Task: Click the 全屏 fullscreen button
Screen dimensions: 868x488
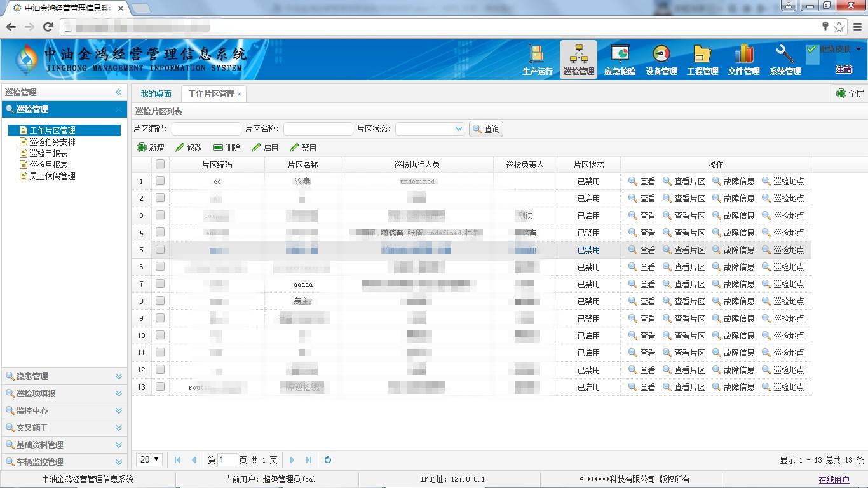Action: pos(850,93)
